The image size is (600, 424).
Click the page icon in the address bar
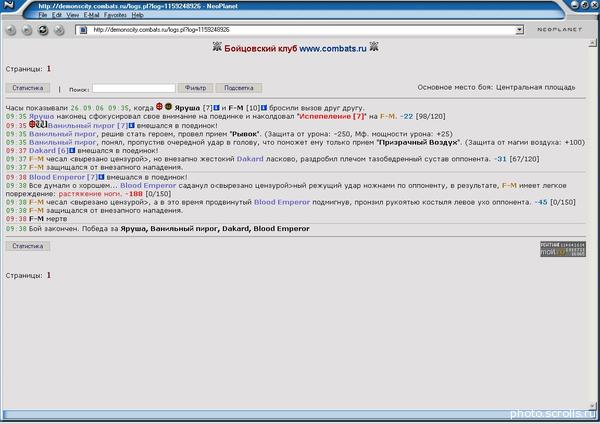(83, 30)
